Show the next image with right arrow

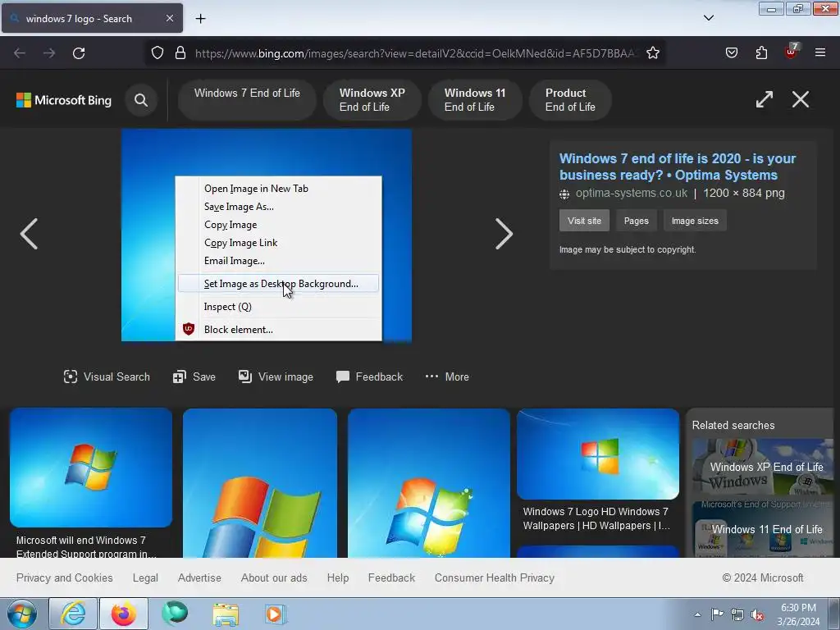tap(504, 234)
